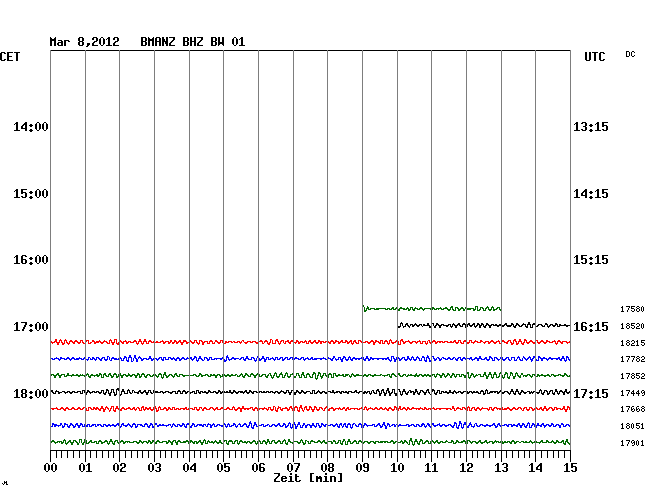Select DC value 18051
Viewport: 650px width, 494px height.
[x=633, y=426]
